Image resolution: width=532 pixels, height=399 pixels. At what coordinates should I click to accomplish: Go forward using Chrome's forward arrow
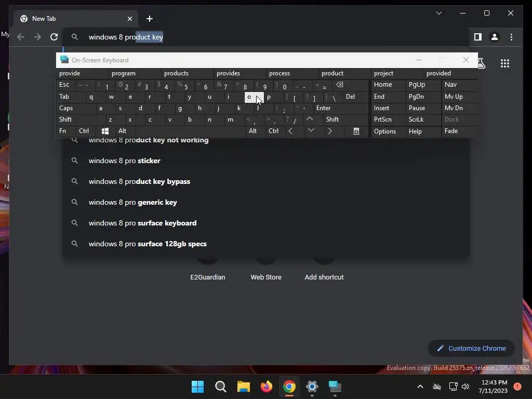[37, 37]
